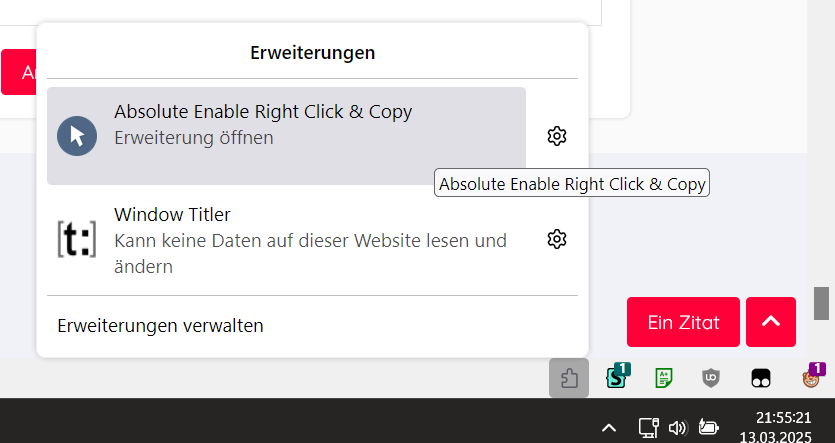Open the uBlock Origin shield icon

pyautogui.click(x=711, y=378)
